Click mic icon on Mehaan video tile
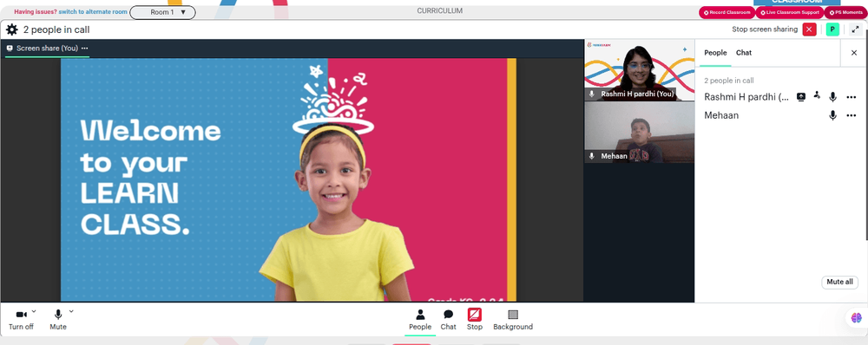 point(592,157)
